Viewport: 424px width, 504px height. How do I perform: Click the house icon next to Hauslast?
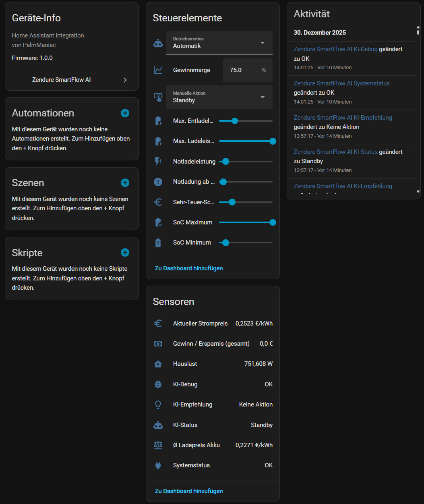(158, 364)
